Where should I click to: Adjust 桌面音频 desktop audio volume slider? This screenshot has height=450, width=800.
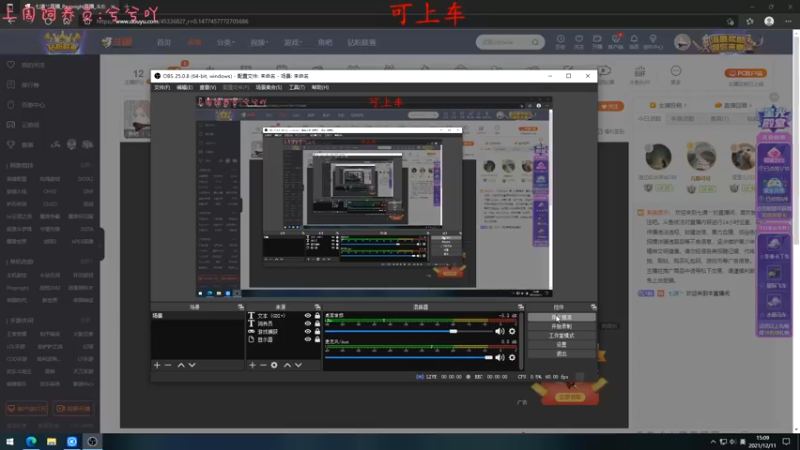click(x=409, y=331)
